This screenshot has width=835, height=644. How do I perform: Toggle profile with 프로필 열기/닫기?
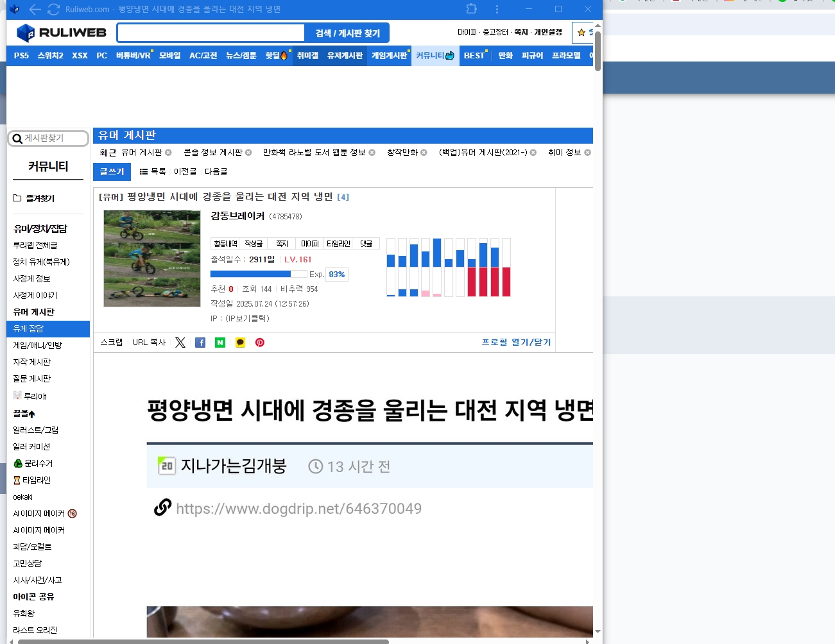516,343
